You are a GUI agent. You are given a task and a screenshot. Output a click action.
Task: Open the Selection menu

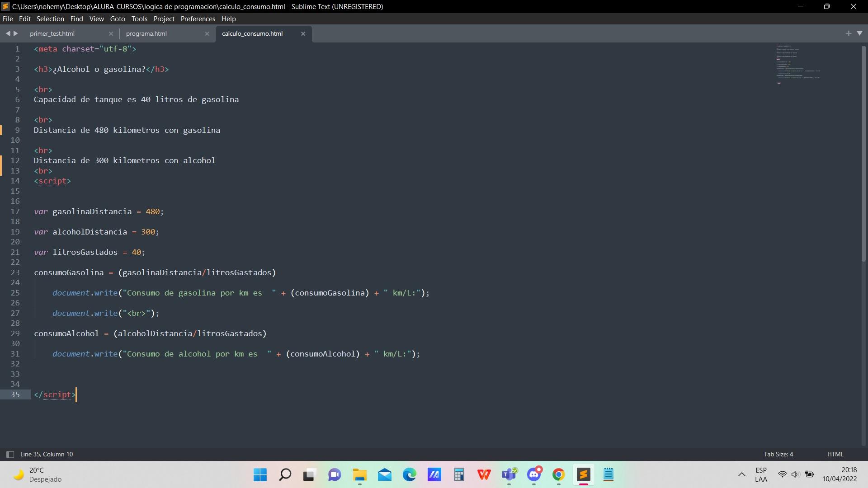pyautogui.click(x=50, y=19)
